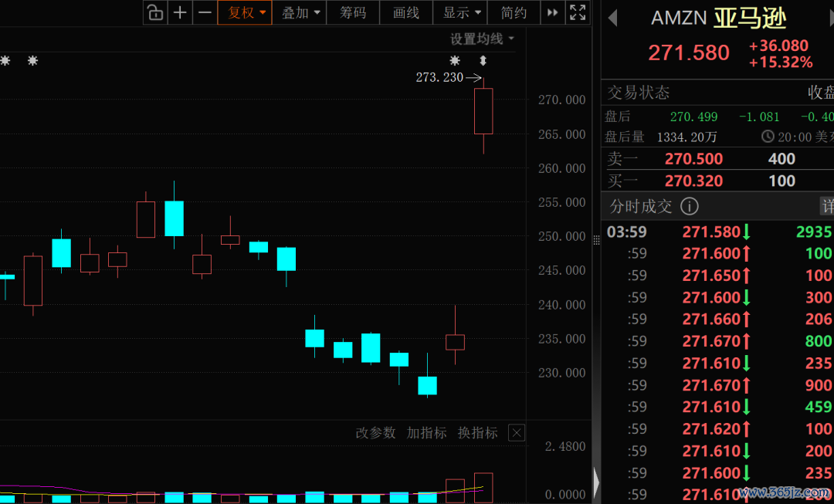
Task: Click the 详 detail button in trades header
Action: click(827, 206)
